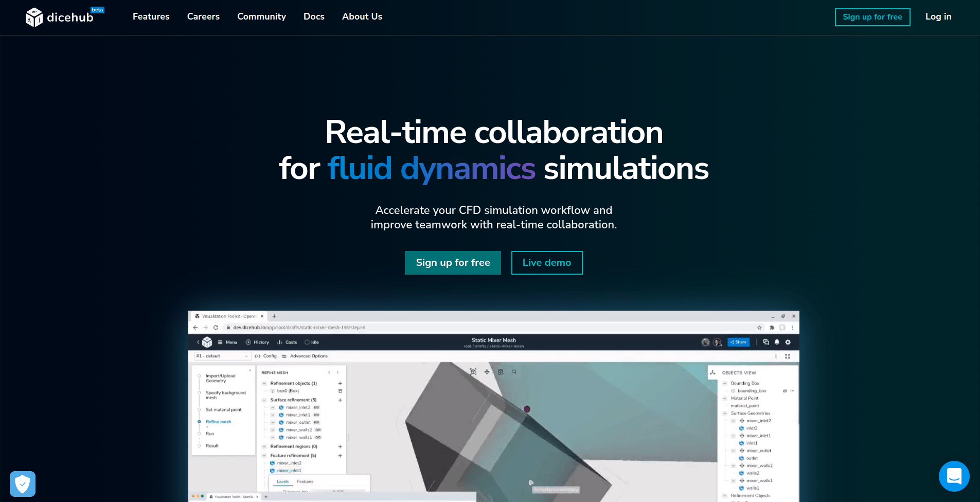Open Costs in the demo app bar
Image resolution: width=980 pixels, height=502 pixels.
pyautogui.click(x=287, y=343)
